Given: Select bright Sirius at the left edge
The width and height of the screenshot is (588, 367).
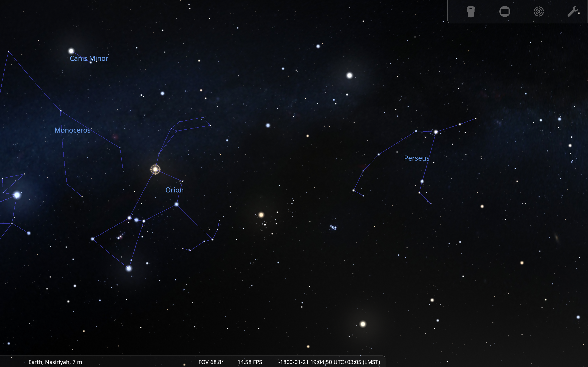Looking at the screenshot, I should [x=17, y=195].
